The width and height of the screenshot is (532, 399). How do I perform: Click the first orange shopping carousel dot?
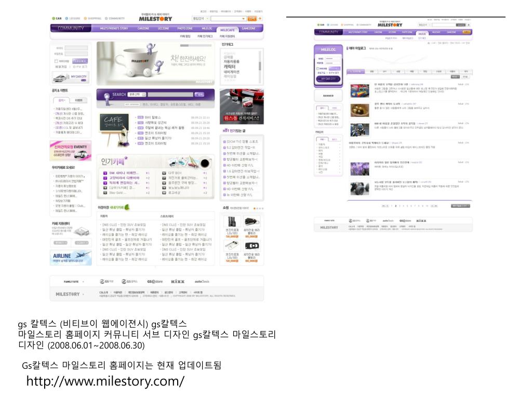coord(255,208)
